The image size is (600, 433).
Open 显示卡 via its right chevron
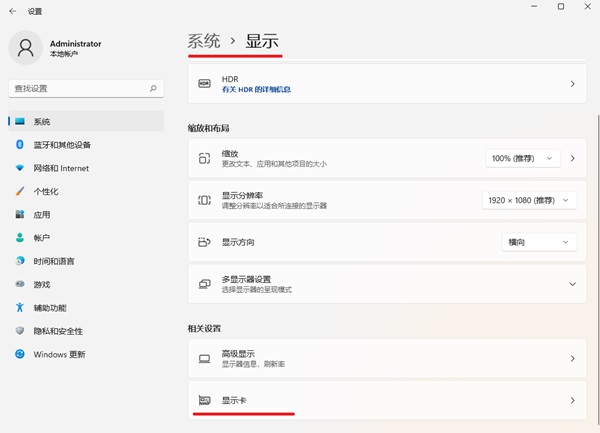pyautogui.click(x=572, y=400)
